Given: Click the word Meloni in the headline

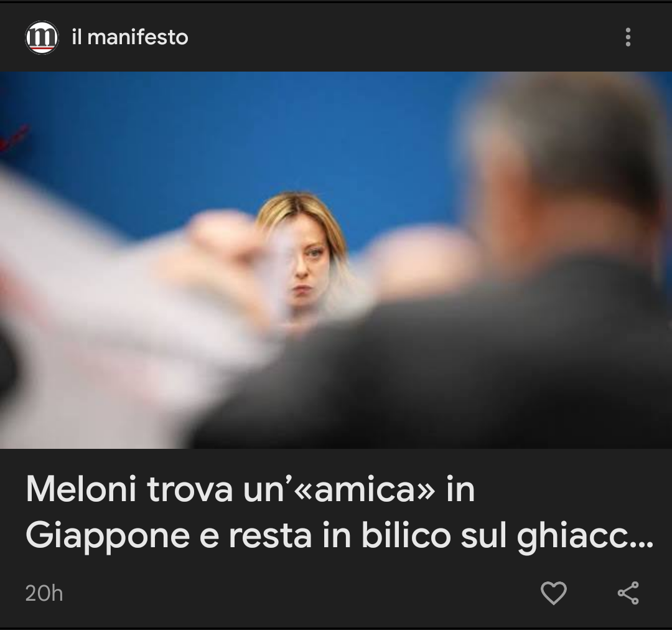Looking at the screenshot, I should point(81,489).
